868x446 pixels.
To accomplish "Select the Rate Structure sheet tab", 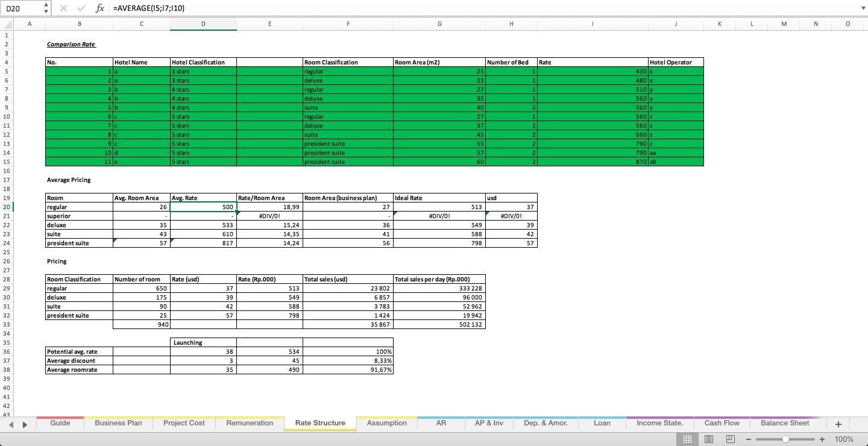I will tap(320, 423).
